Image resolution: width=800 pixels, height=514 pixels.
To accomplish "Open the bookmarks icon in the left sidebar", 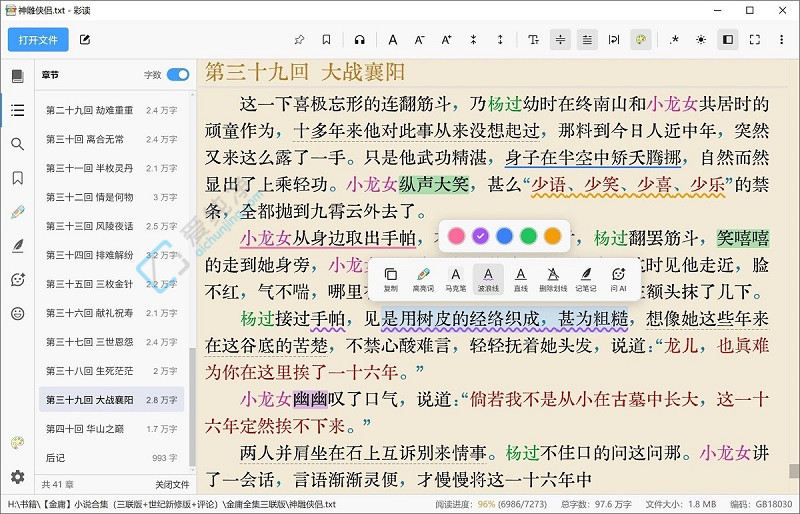I will (x=17, y=178).
